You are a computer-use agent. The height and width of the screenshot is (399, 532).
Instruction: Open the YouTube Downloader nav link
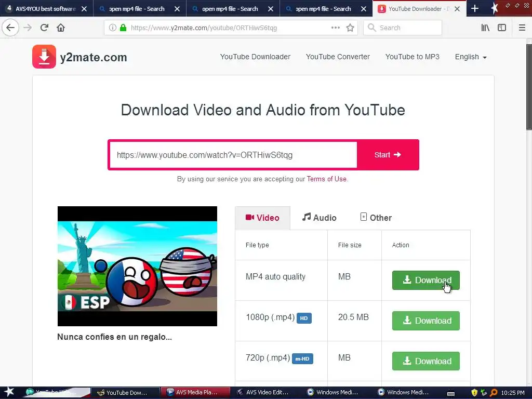[x=255, y=57]
